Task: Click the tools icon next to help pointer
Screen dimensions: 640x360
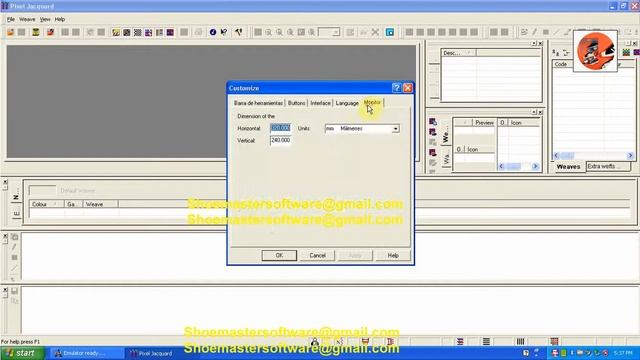Action: pos(238,32)
